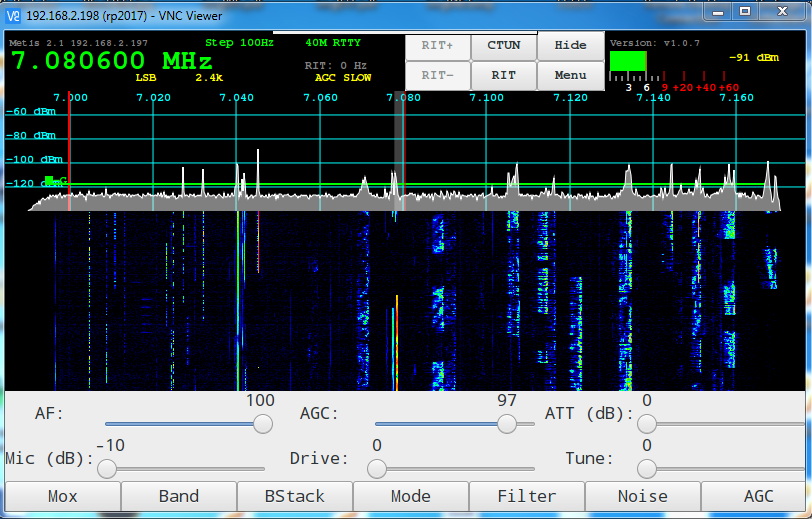Click the Version: v1.0.7 text
This screenshot has width=812, height=519.
tap(655, 43)
